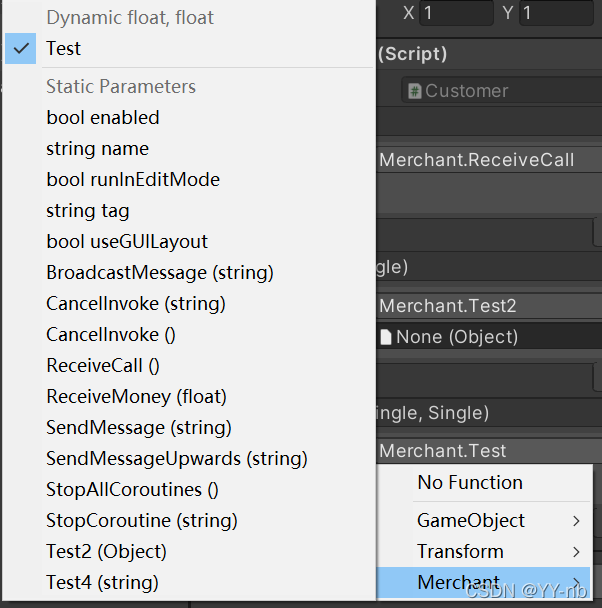
Task: Select the checked Test dynamic function
Action: click(x=64, y=48)
